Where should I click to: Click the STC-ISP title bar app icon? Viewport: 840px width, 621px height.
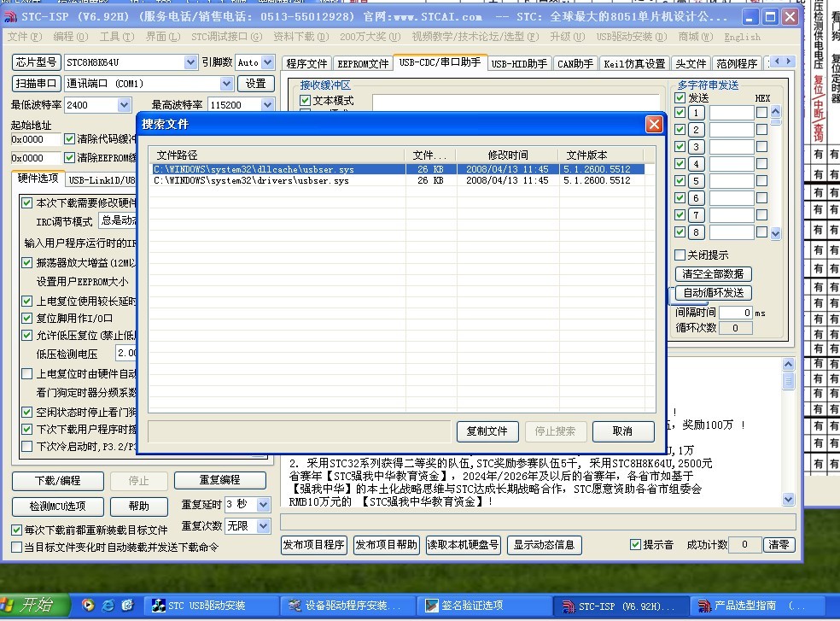click(10, 17)
